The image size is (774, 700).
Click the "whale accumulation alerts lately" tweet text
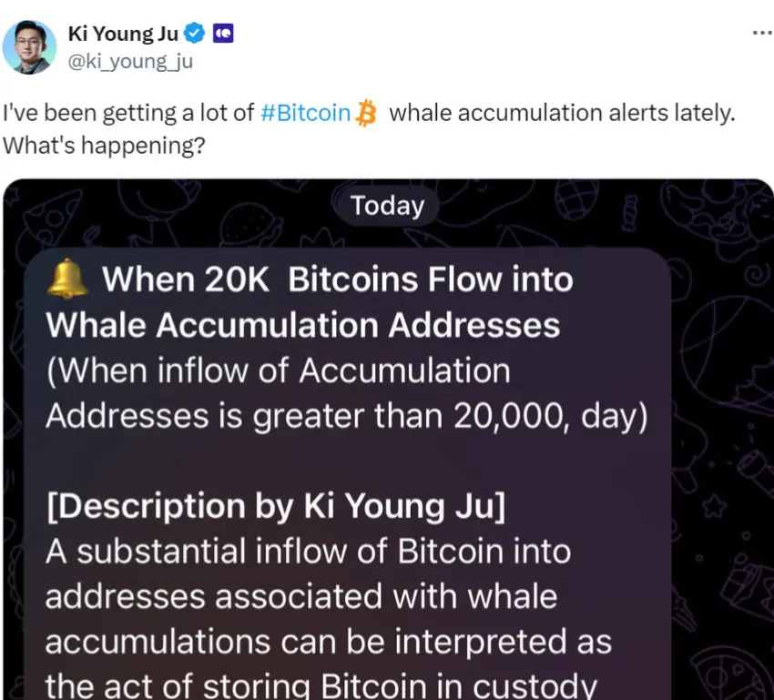566,113
